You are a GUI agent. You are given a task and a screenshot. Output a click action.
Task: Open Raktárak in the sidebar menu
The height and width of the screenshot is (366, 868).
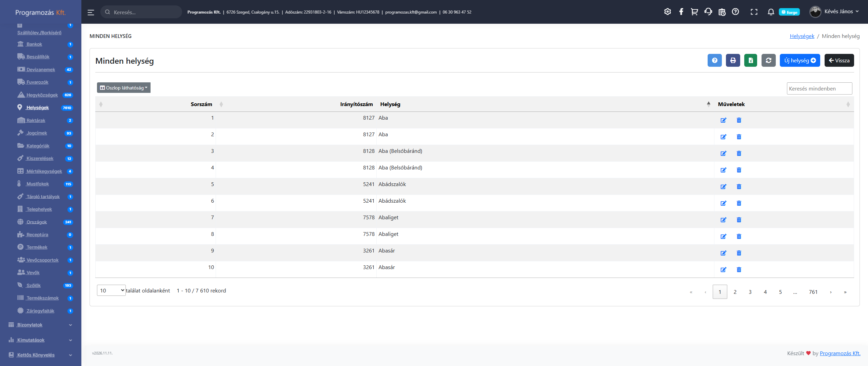tap(36, 120)
